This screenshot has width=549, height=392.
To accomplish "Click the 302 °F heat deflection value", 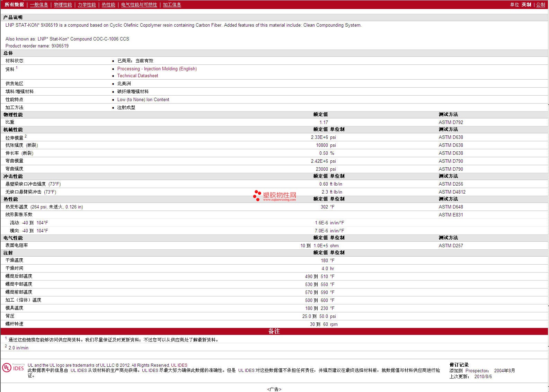I will pyautogui.click(x=327, y=207).
